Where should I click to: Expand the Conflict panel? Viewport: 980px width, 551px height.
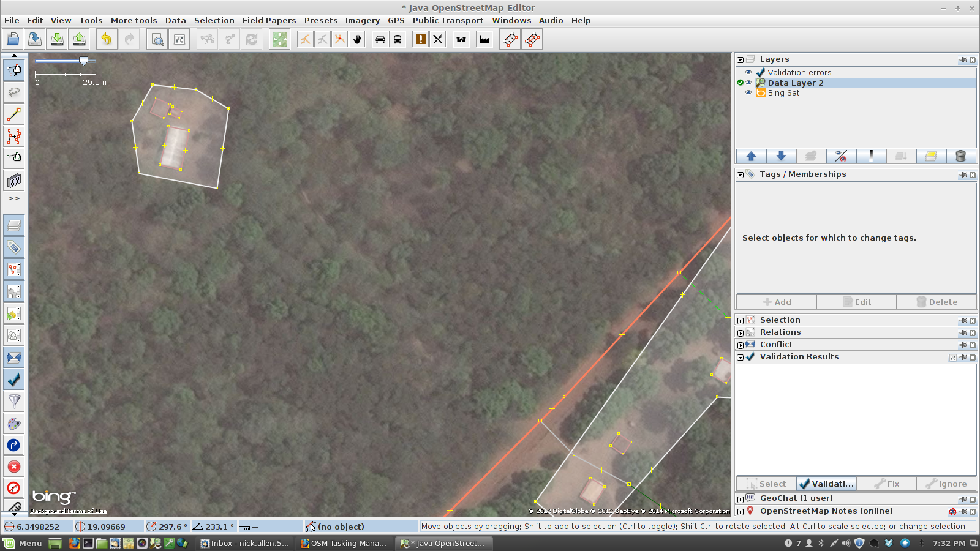[740, 345]
